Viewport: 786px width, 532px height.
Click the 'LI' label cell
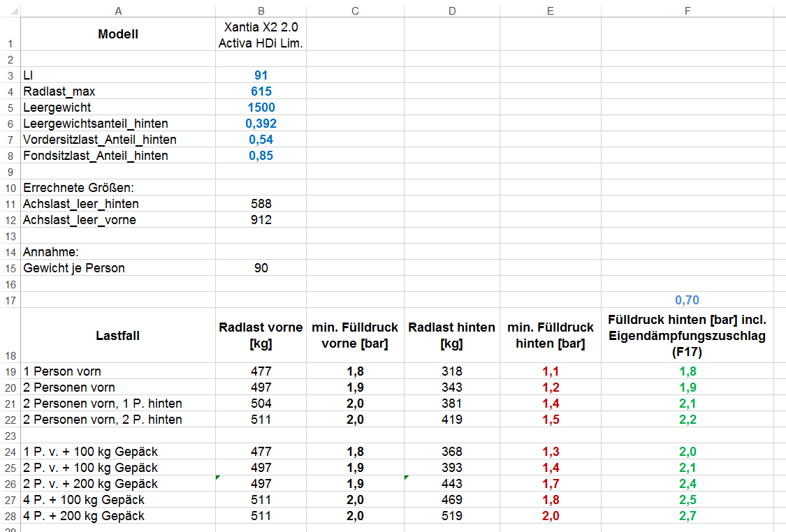click(x=118, y=75)
